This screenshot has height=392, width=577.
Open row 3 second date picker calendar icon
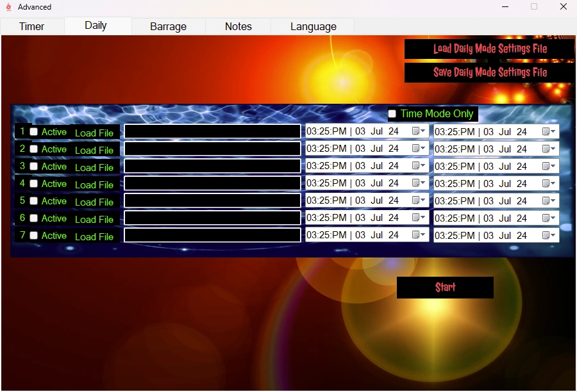click(x=549, y=166)
